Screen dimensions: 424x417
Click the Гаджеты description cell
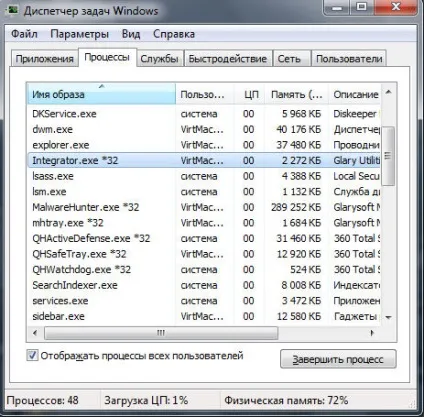(355, 316)
